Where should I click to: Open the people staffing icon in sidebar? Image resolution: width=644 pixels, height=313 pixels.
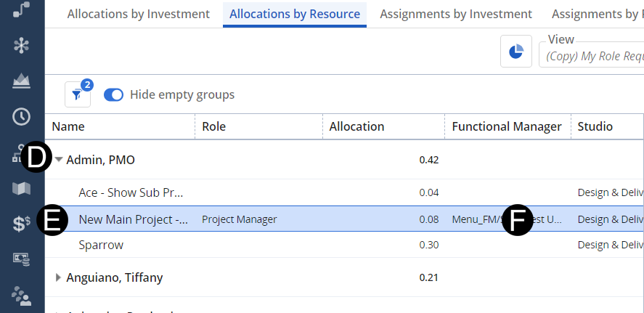22,295
